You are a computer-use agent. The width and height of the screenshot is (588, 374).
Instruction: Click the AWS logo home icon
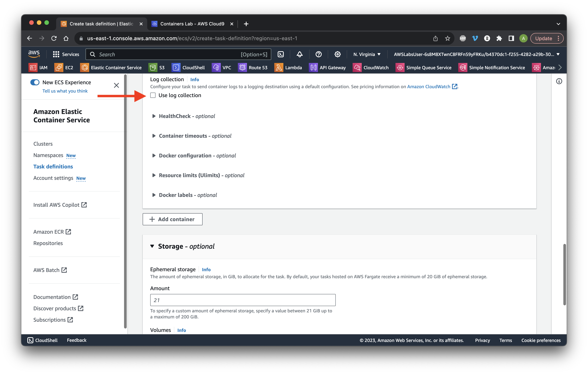(34, 54)
